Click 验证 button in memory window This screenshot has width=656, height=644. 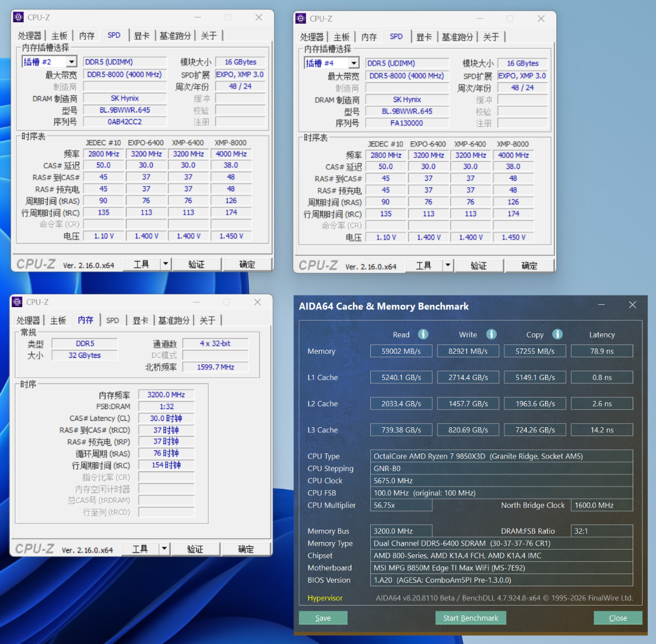click(x=195, y=548)
